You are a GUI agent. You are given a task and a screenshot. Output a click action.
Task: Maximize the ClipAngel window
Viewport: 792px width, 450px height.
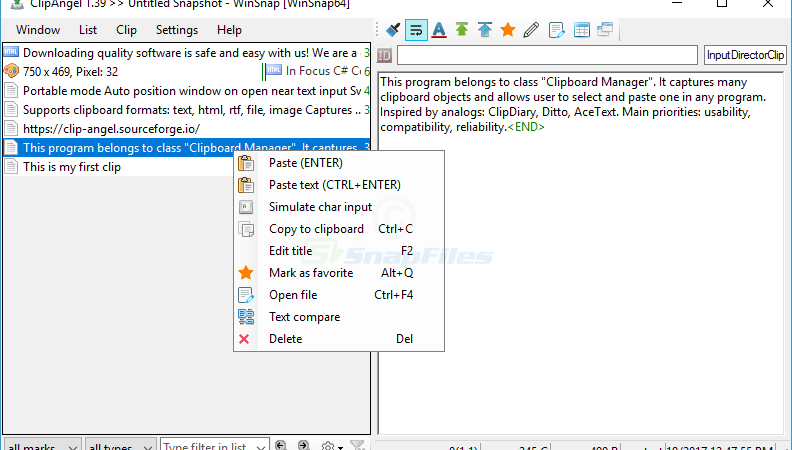click(x=722, y=4)
